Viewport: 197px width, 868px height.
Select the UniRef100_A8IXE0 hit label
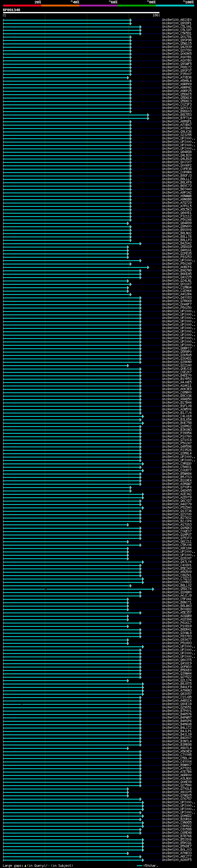click(177, 20)
